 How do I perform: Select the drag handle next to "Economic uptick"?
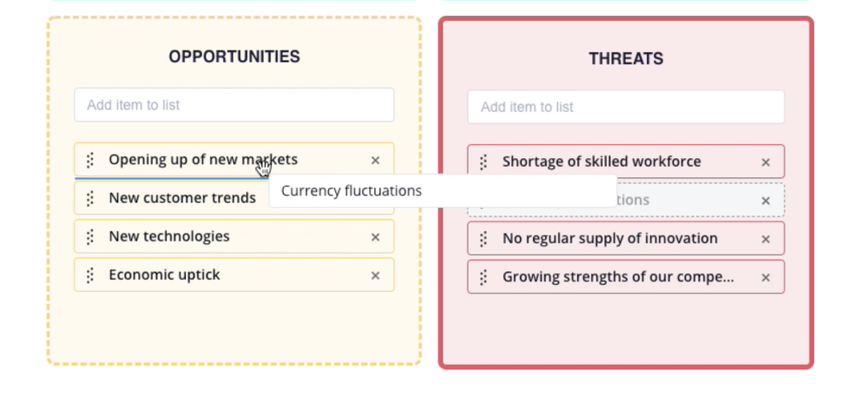click(x=90, y=276)
